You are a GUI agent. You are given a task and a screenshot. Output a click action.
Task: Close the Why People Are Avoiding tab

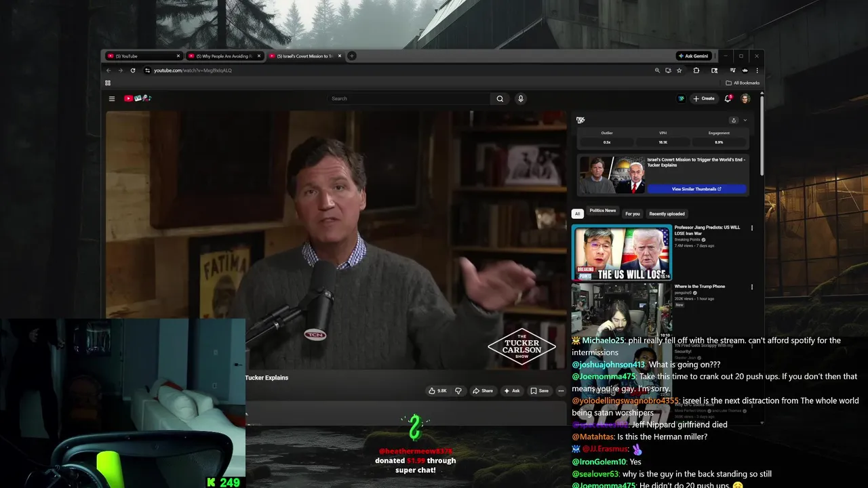click(258, 56)
